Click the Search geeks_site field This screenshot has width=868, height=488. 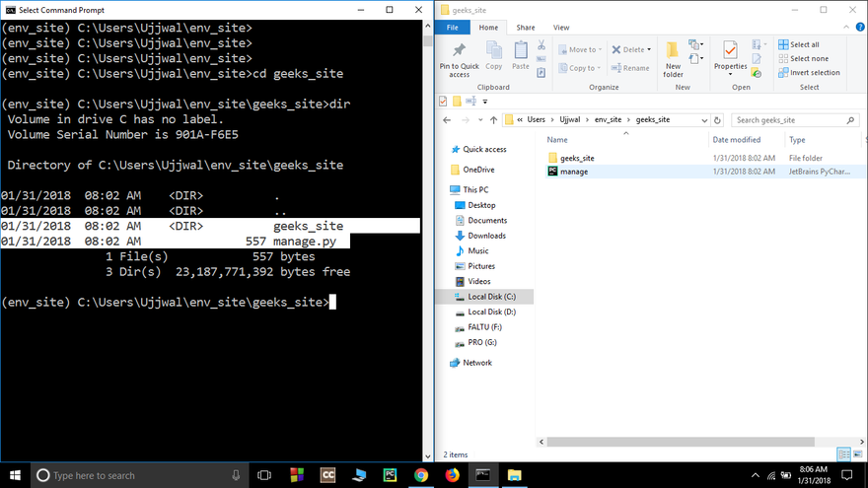(x=794, y=120)
